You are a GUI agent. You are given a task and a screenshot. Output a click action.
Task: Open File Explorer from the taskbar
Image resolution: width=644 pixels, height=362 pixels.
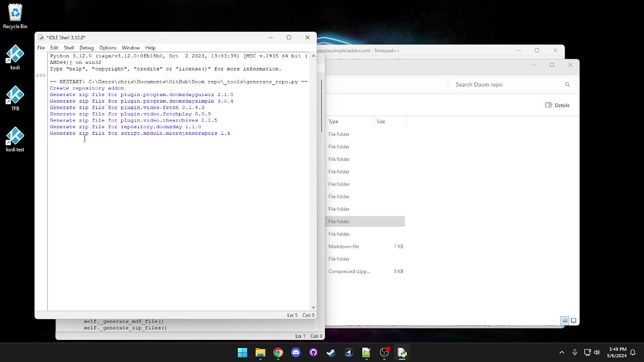coord(260,352)
